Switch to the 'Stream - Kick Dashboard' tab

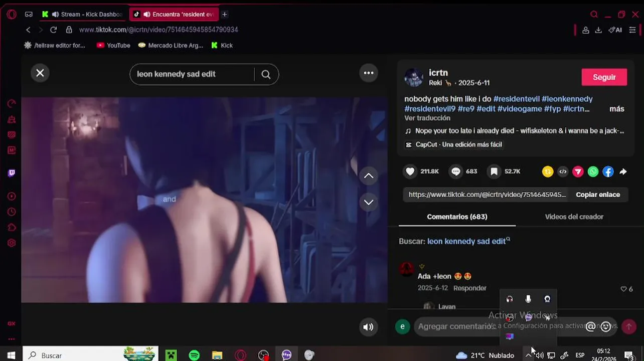[x=84, y=15]
